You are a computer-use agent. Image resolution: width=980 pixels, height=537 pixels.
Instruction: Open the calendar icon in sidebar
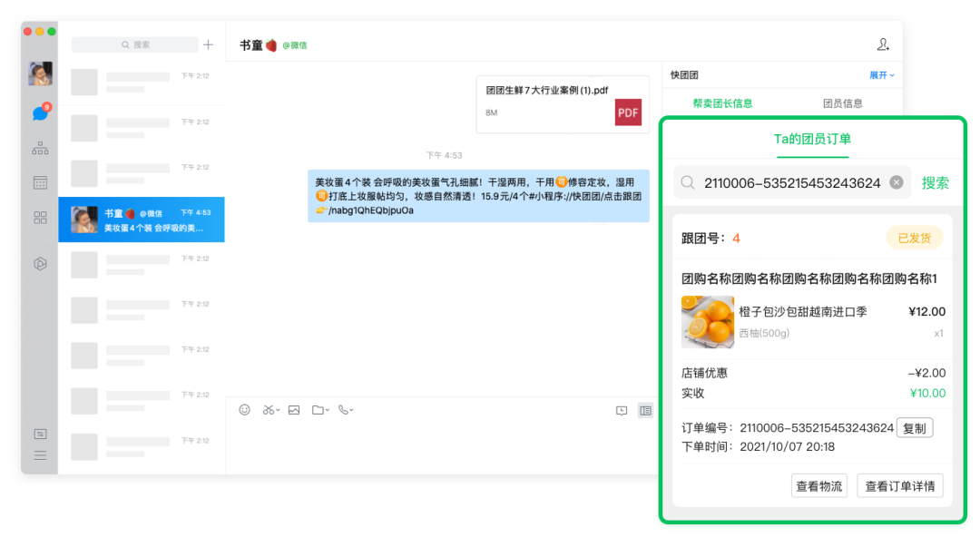pyautogui.click(x=40, y=182)
